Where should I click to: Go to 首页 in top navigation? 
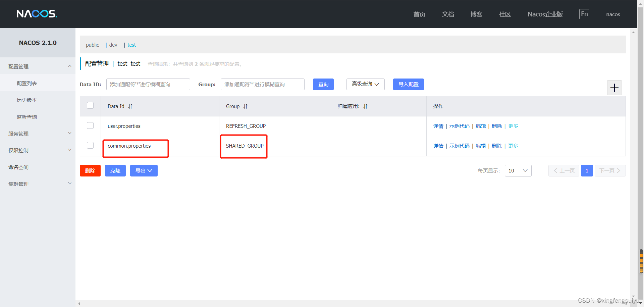[x=419, y=14]
